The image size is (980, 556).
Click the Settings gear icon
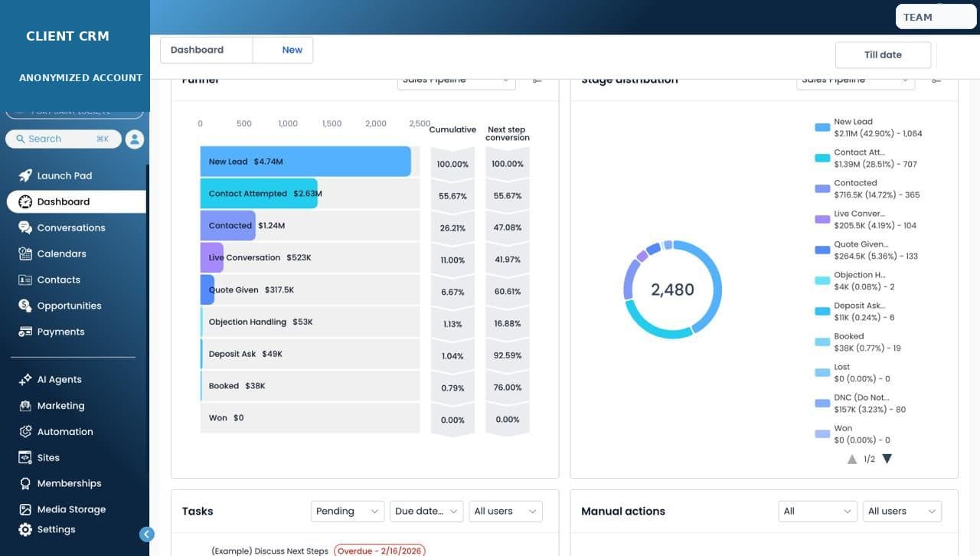click(x=25, y=529)
